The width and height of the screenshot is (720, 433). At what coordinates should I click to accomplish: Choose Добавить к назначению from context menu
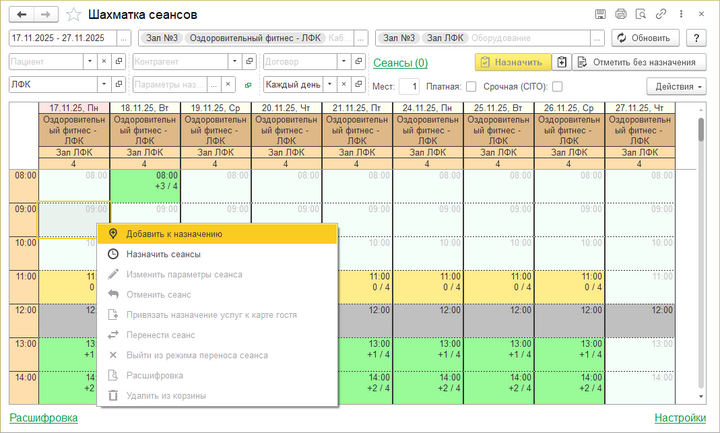217,234
